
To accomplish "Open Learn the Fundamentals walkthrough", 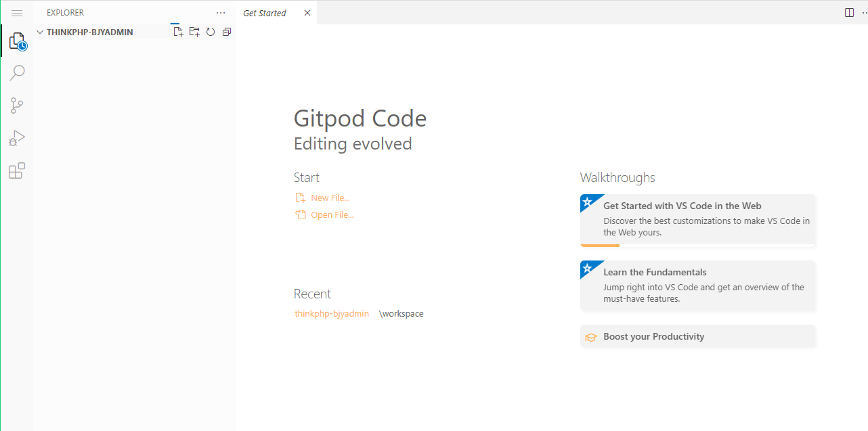I will click(698, 286).
